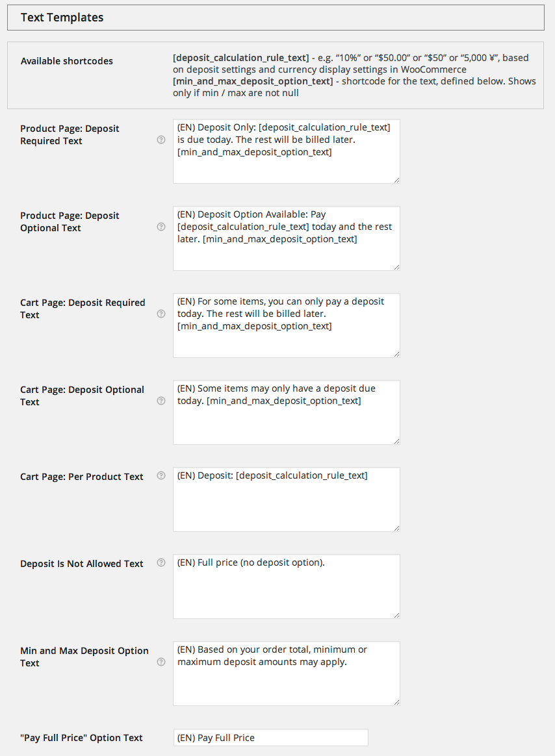
Task: Click the Cart Page Per Product Text textarea
Action: coord(287,499)
